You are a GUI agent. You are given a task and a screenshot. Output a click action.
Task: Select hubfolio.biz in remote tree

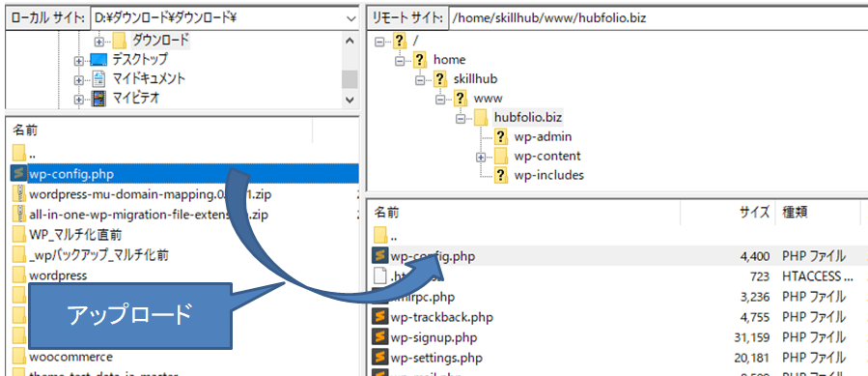pos(528,118)
